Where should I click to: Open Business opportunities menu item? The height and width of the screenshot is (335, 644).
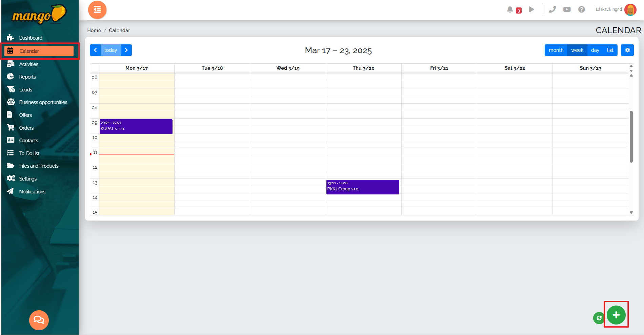point(43,102)
